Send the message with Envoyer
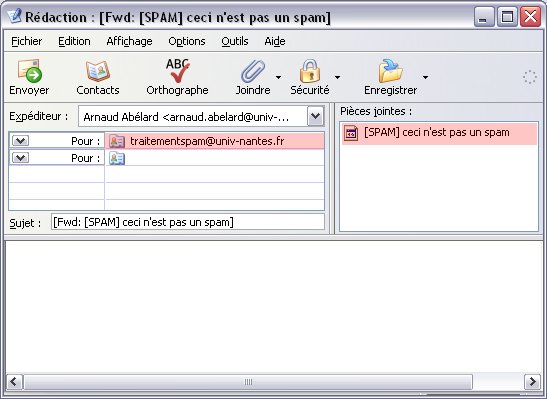Screen dimensions: 547x399 point(29,77)
